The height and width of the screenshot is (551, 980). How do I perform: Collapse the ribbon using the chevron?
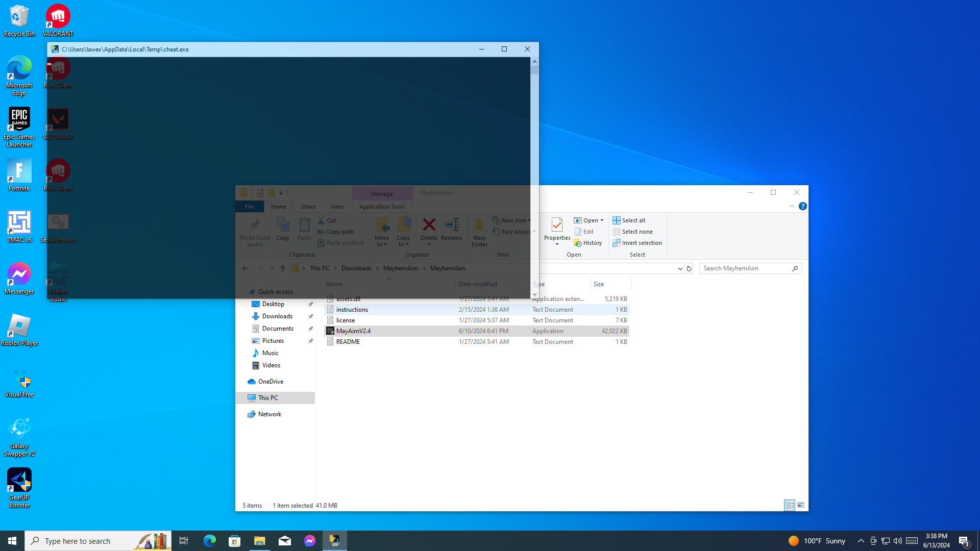click(792, 207)
